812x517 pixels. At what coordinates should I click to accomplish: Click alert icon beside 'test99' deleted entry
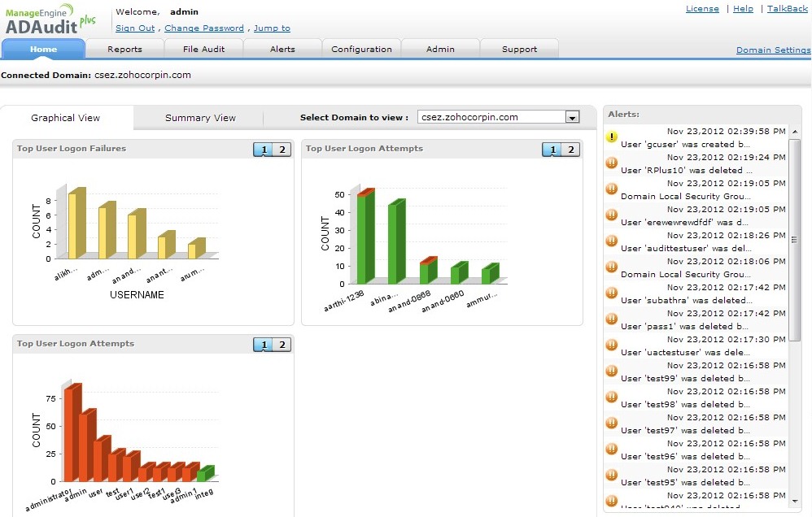[x=612, y=371]
